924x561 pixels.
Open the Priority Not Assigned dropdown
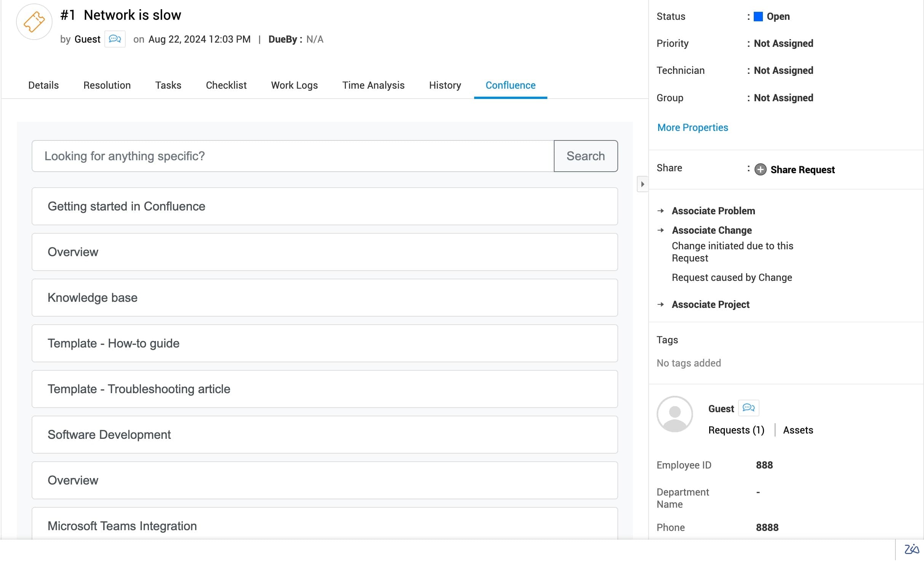pyautogui.click(x=783, y=43)
